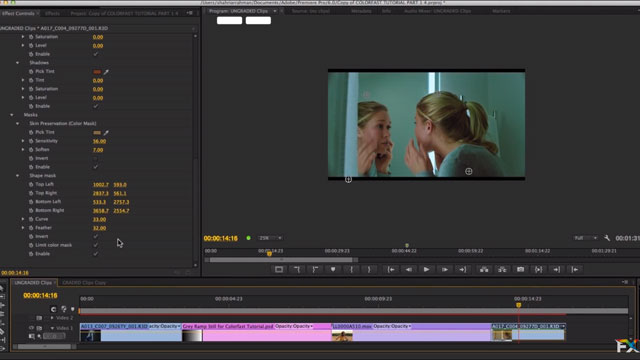Screen dimensions: 640x360
Task: Switch to the Source monitor tab
Action: pos(311,11)
